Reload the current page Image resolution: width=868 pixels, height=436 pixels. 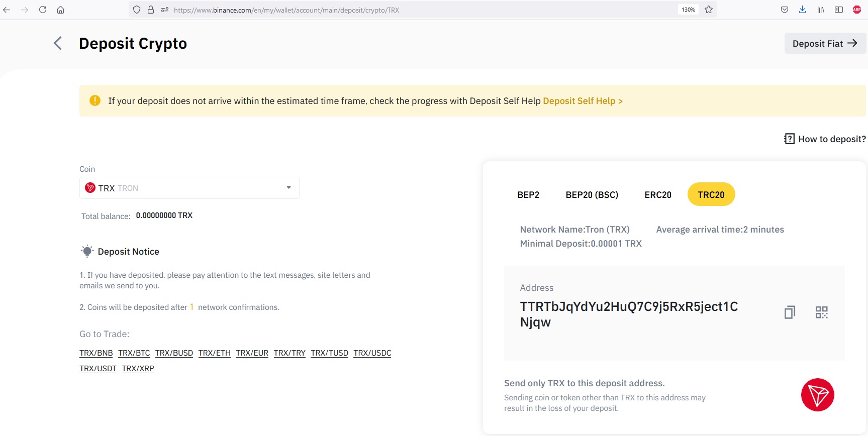point(43,10)
